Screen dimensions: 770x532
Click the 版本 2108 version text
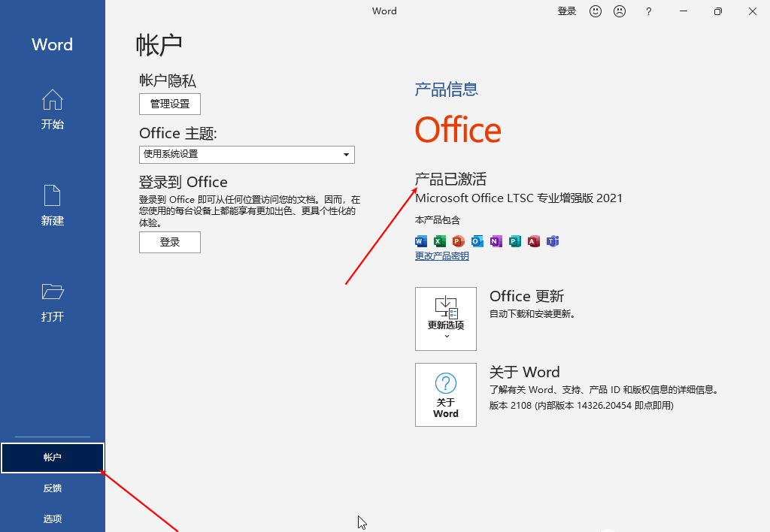(581, 405)
